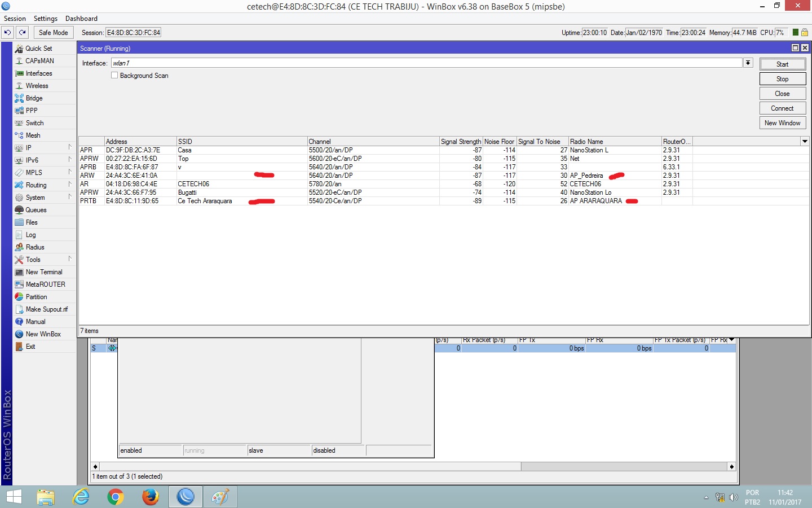Sort scan results by Signal Strength column
812x508 pixels.
pyautogui.click(x=461, y=142)
